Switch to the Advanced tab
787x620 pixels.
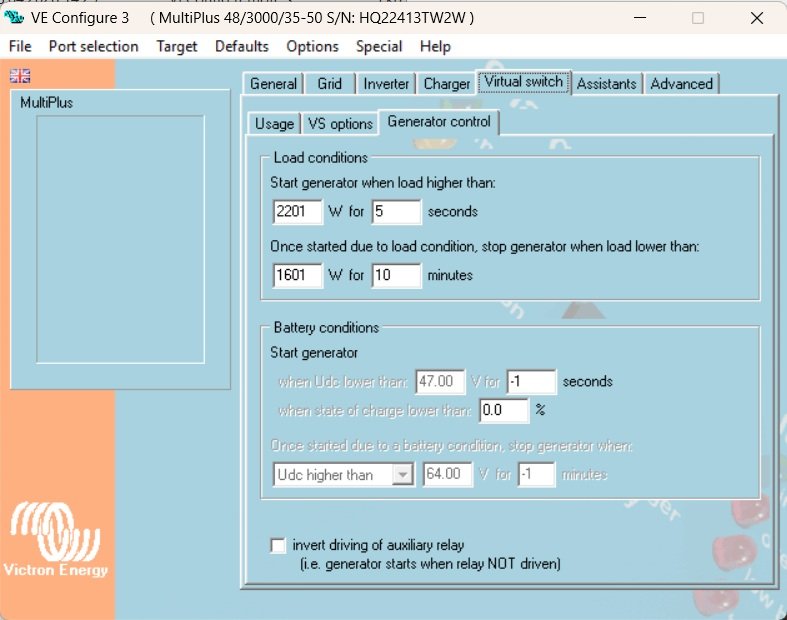(x=681, y=83)
